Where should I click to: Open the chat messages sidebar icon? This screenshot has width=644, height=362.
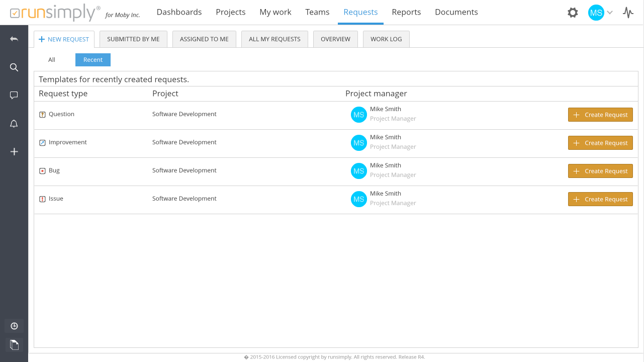point(14,96)
